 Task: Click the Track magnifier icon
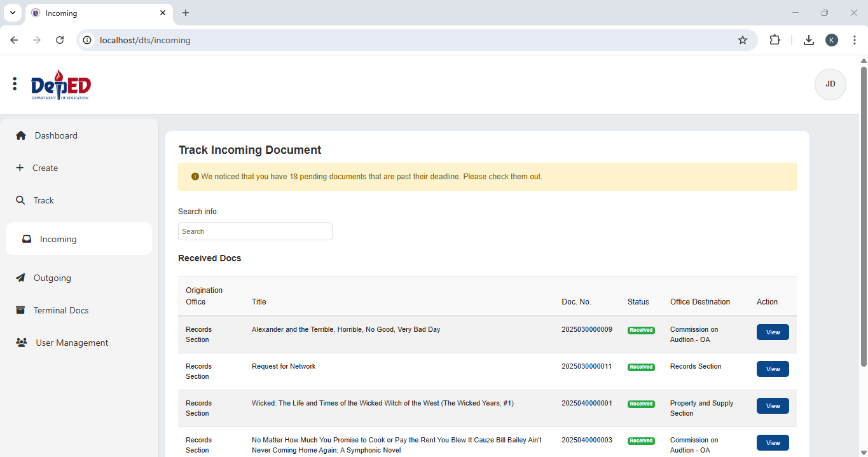tap(20, 200)
